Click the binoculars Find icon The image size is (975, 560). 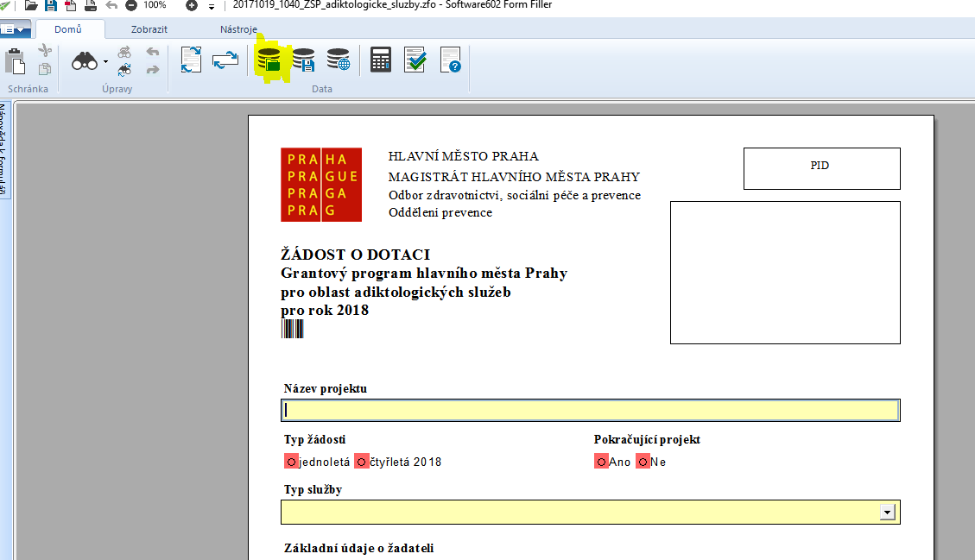pos(84,61)
